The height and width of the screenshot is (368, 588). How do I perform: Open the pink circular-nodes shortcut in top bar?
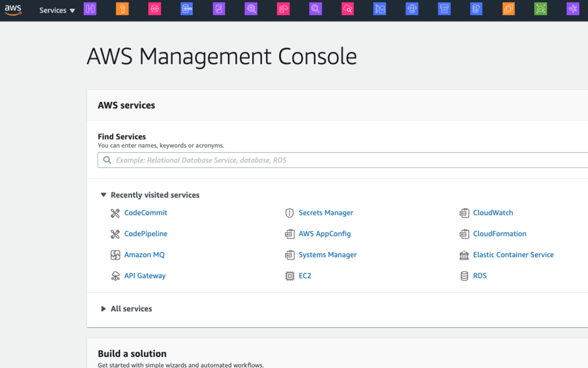click(154, 8)
